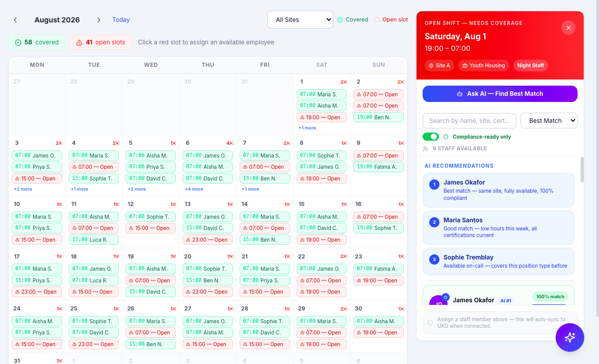Open the 19:00 open slot on August 8

pos(321,178)
